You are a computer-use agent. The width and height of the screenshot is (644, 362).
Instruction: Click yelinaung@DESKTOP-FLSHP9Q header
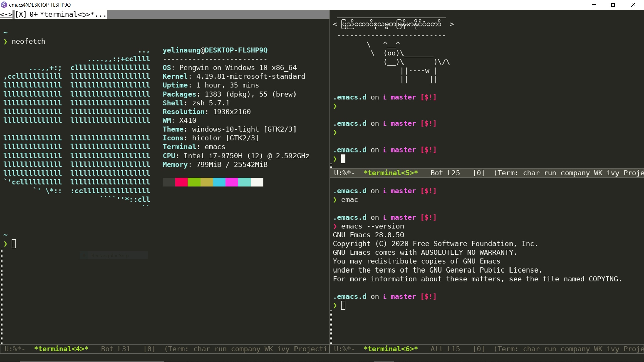coord(215,50)
